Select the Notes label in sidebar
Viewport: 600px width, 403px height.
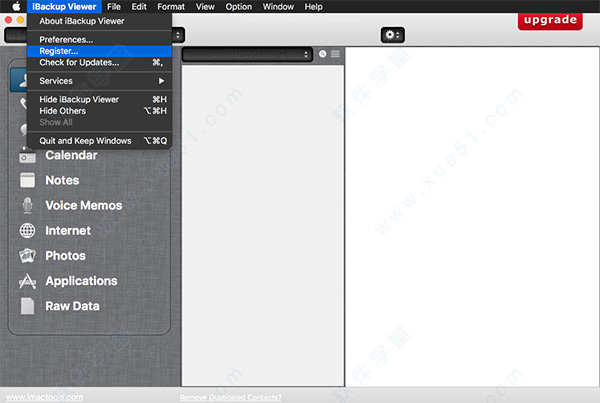point(62,180)
